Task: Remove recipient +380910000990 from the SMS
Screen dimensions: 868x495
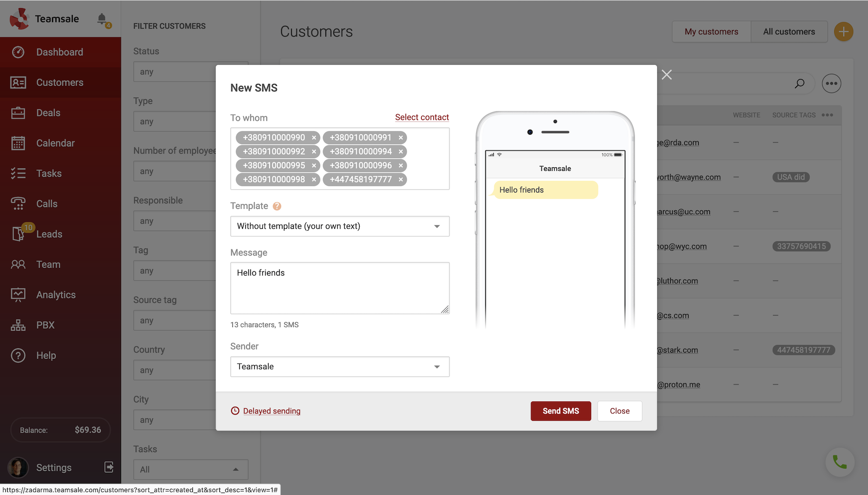Action: 314,137
